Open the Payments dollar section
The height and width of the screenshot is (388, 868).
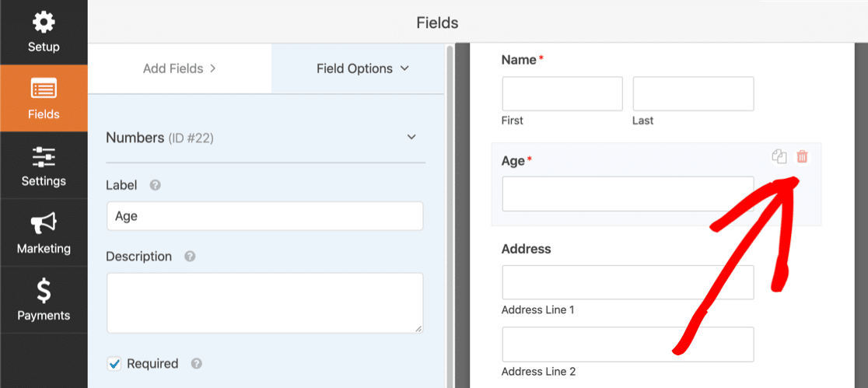[x=44, y=300]
